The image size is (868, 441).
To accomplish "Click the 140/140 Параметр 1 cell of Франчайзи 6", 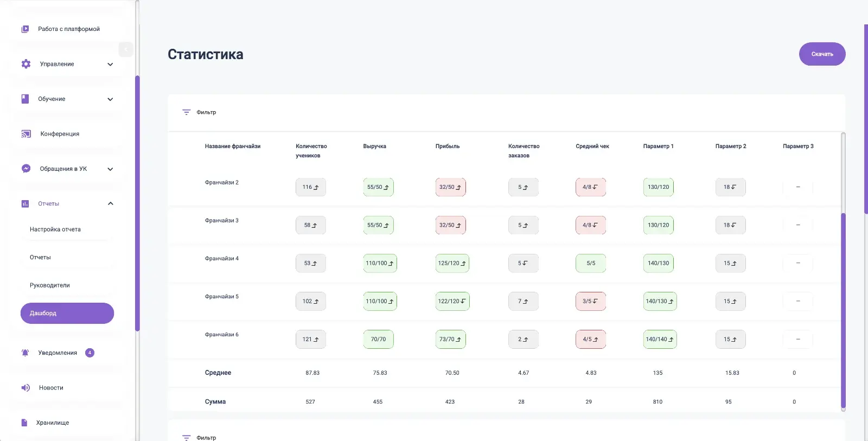I will coord(660,339).
